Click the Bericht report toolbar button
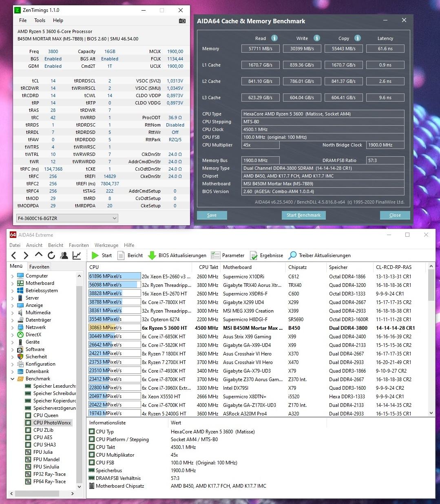The image size is (440, 504). [x=130, y=255]
